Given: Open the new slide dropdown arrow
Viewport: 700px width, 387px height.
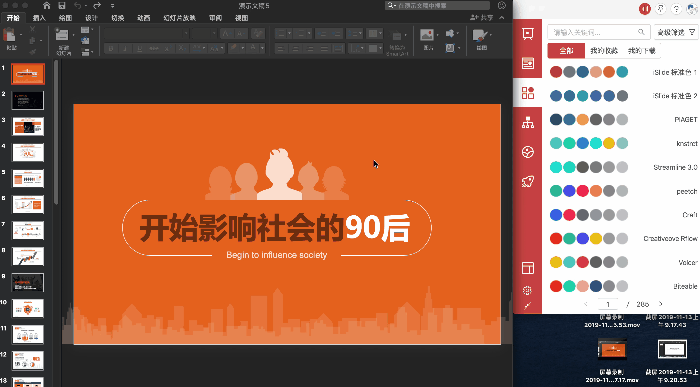Looking at the screenshot, I should (73, 35).
